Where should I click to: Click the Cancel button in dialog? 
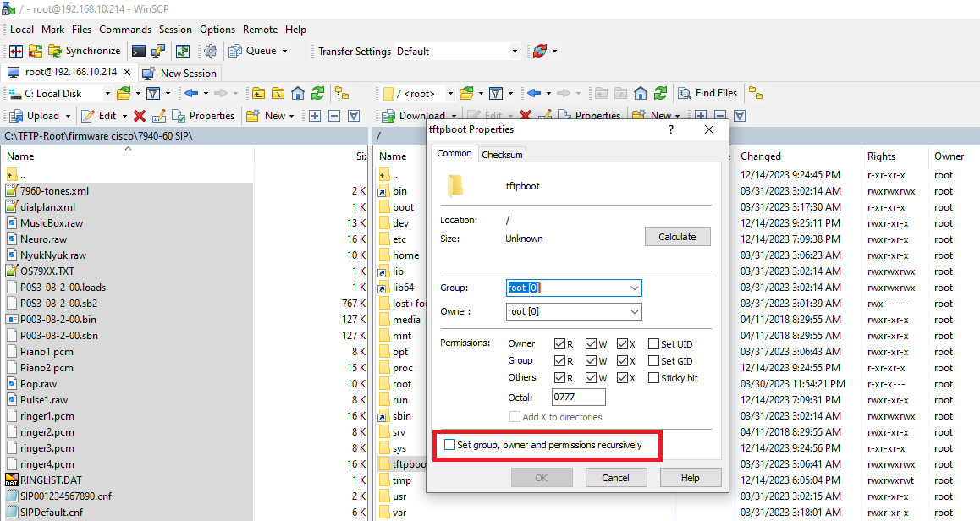point(615,478)
